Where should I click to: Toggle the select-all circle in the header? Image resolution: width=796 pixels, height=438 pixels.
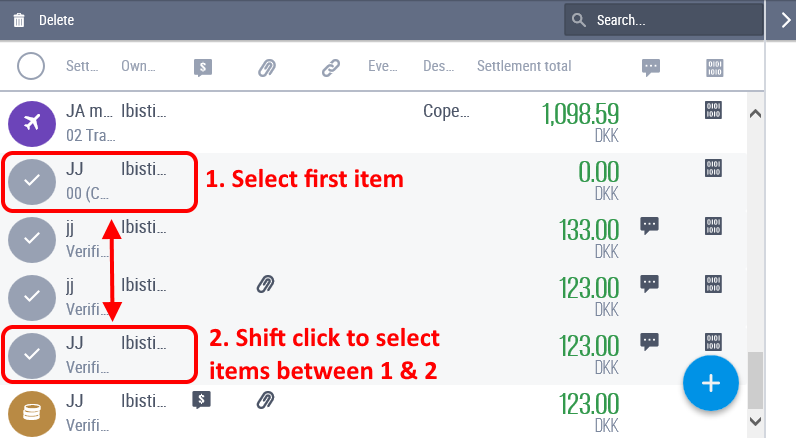point(31,66)
